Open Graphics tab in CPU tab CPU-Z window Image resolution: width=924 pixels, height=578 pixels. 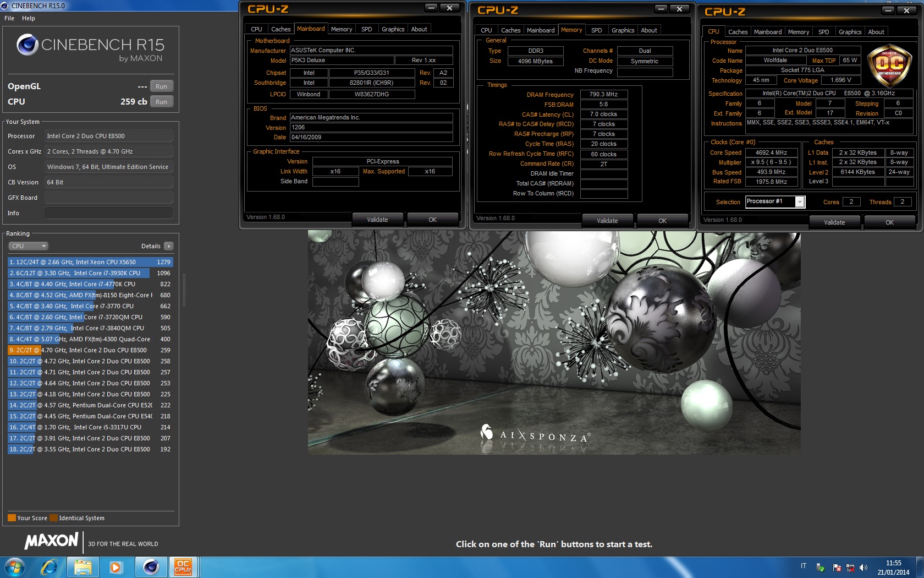tap(850, 32)
